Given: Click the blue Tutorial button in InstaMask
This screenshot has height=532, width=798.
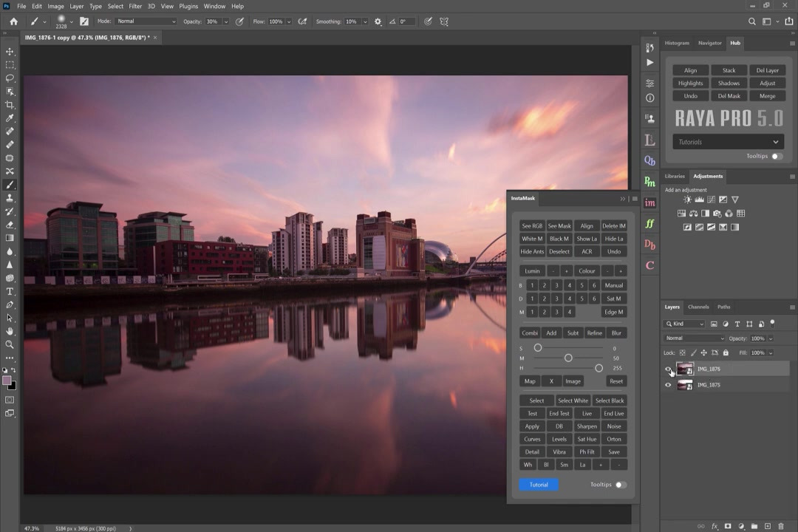Looking at the screenshot, I should coord(539,485).
